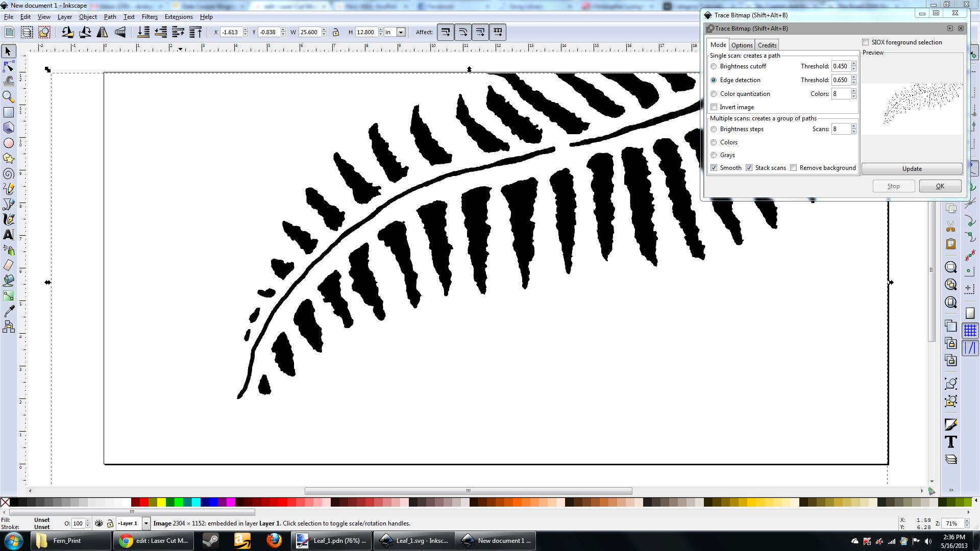Click Select All objects toolbar icon
The height and width of the screenshot is (551, 980).
pyautogui.click(x=10, y=32)
